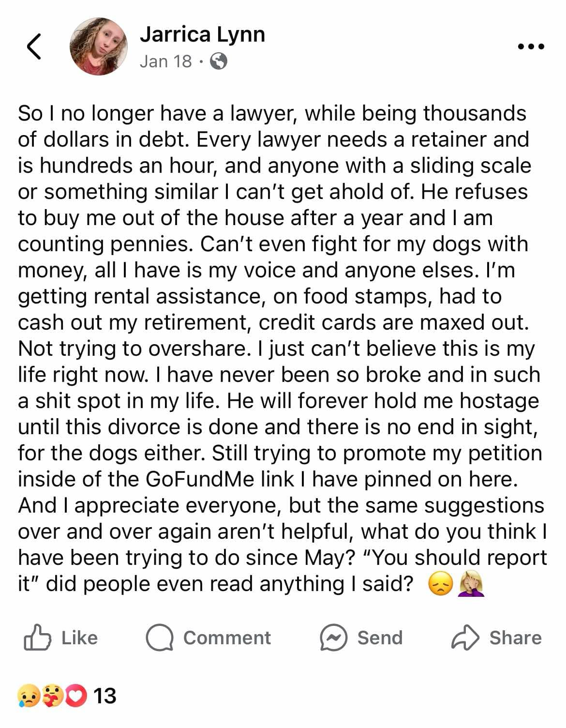Click the facepalm emoji in the post

(x=471, y=584)
